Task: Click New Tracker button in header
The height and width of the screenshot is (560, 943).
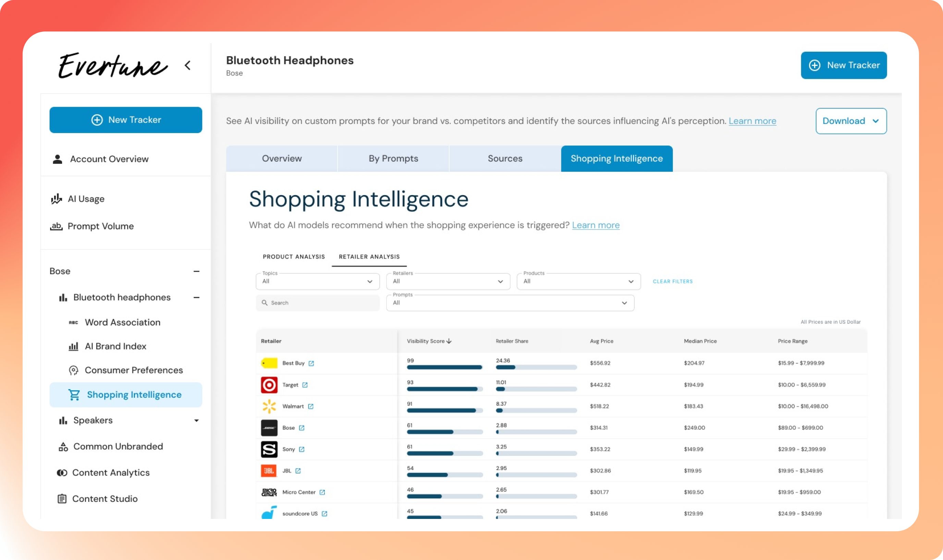Action: (843, 65)
